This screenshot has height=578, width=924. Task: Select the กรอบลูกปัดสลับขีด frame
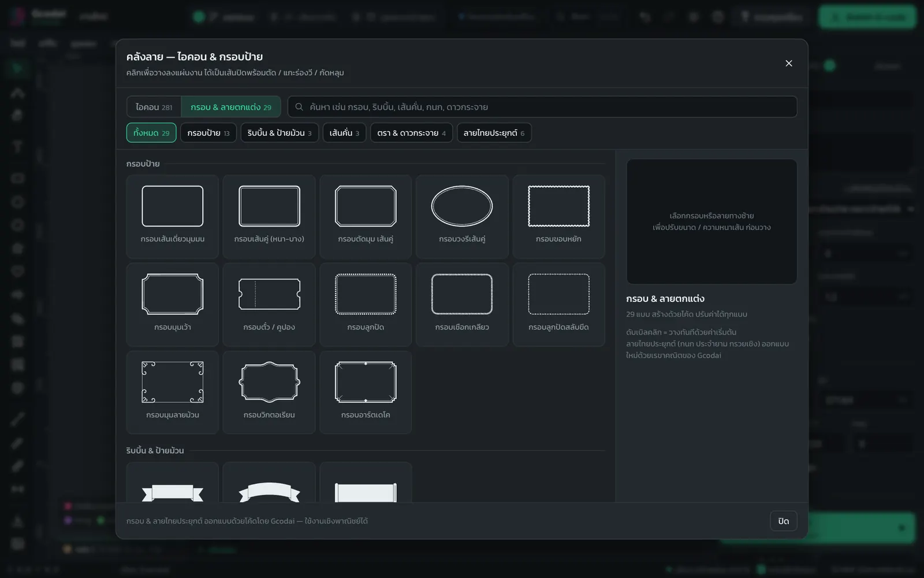point(558,305)
